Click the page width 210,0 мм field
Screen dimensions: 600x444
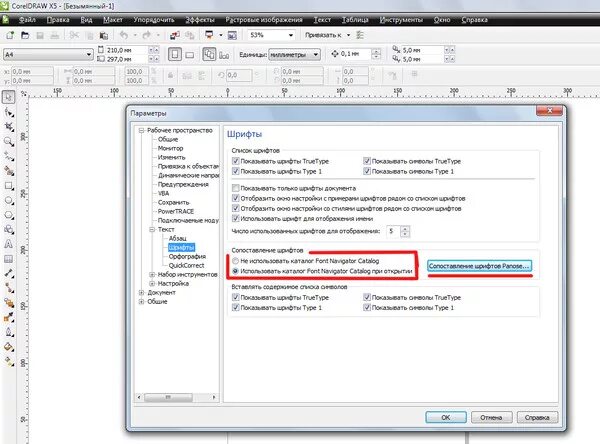(126, 50)
